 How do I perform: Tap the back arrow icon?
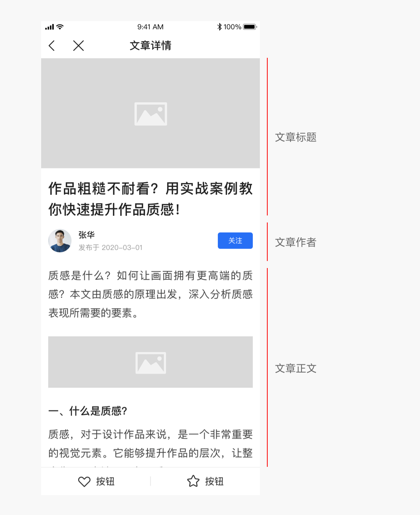pos(52,46)
